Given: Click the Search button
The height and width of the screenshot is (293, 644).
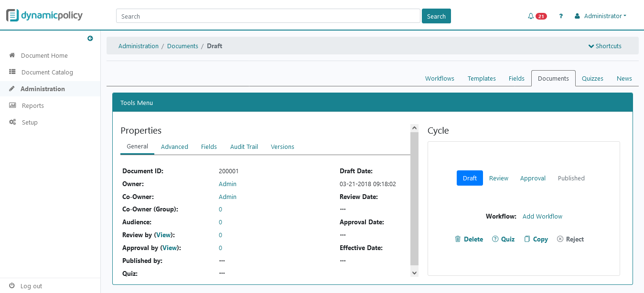Looking at the screenshot, I should 436,16.
